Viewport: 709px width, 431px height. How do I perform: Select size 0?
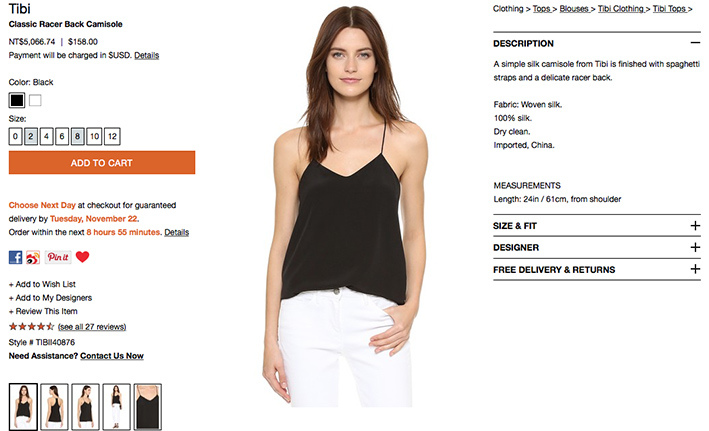pos(15,136)
